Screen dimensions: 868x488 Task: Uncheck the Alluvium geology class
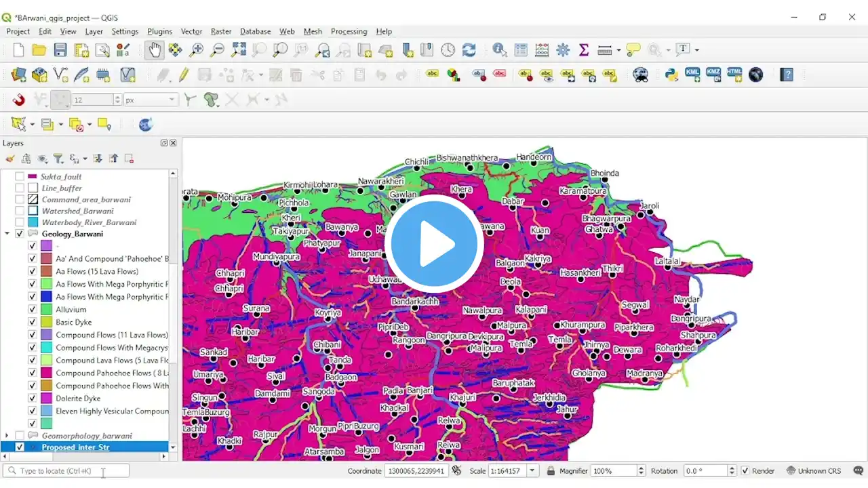pyautogui.click(x=32, y=310)
